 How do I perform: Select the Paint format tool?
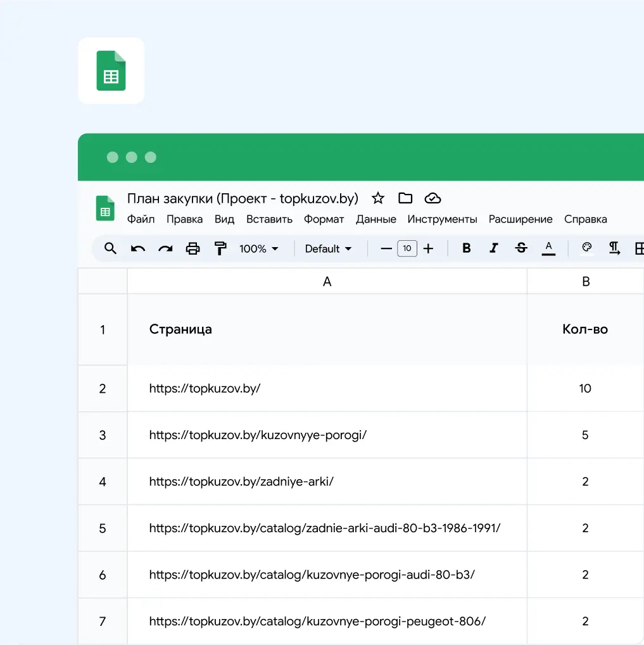220,248
